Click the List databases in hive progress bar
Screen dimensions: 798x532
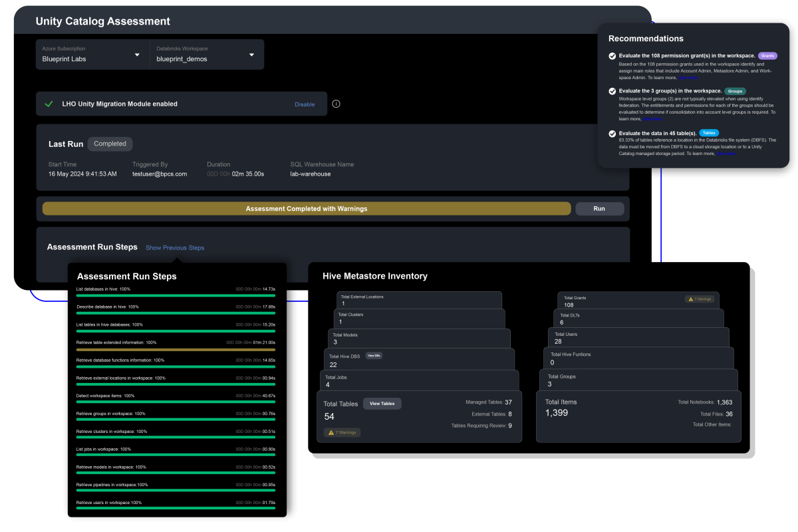tap(176, 296)
